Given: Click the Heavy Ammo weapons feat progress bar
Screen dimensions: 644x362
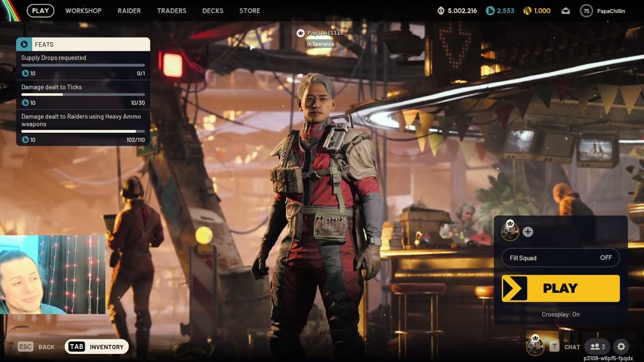Looking at the screenshot, I should pos(83,131).
